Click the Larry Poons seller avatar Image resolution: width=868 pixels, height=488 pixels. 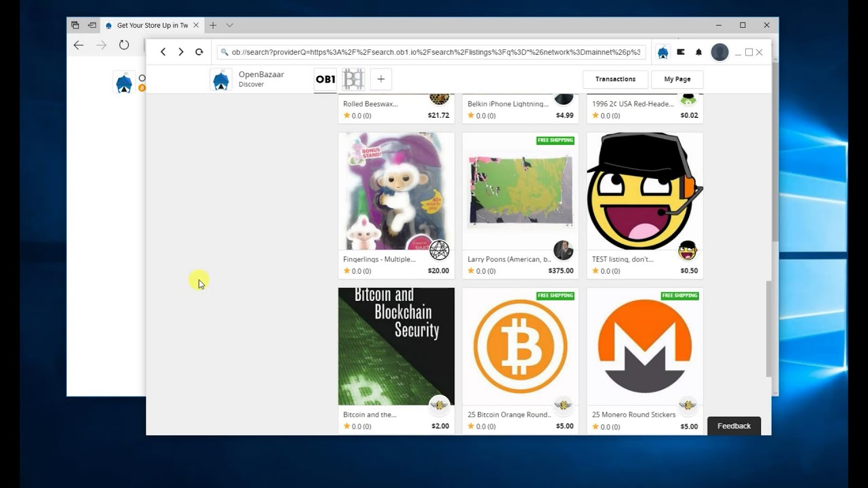tap(563, 250)
